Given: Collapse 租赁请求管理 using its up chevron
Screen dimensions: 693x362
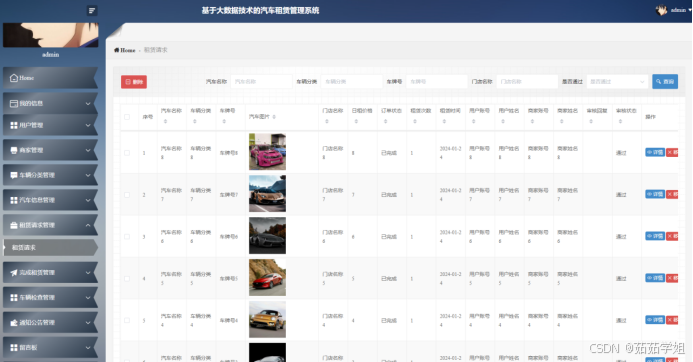Looking at the screenshot, I should 88,225.
